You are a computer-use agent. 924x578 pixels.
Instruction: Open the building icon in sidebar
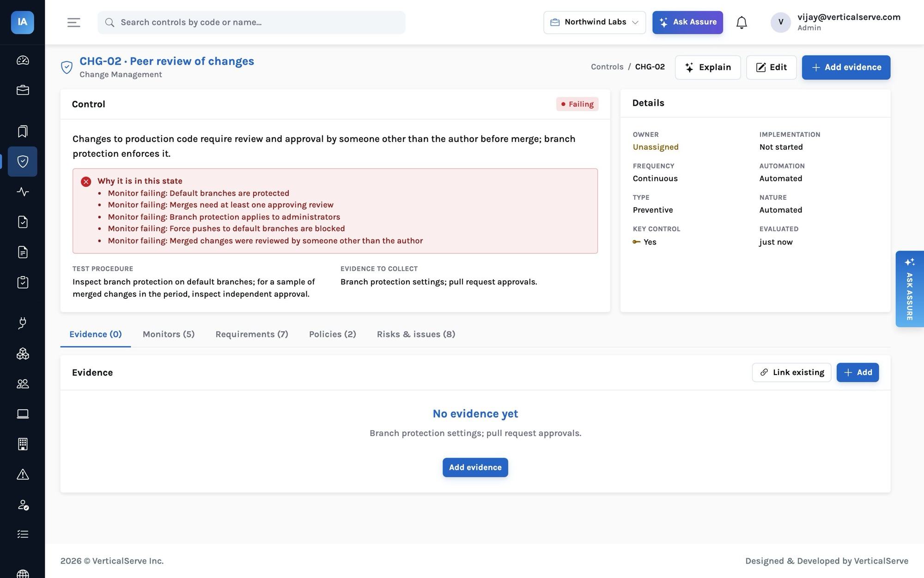click(23, 444)
